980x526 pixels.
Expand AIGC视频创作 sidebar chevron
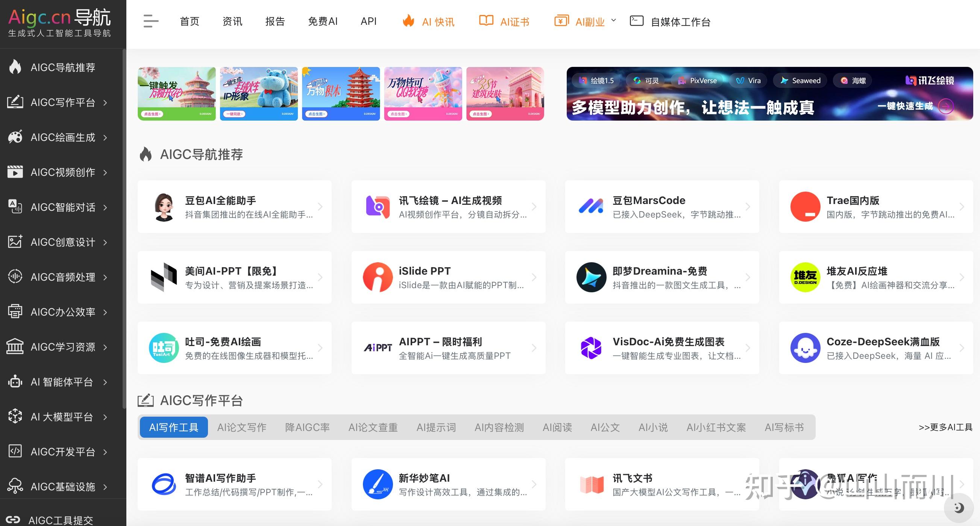(x=105, y=172)
